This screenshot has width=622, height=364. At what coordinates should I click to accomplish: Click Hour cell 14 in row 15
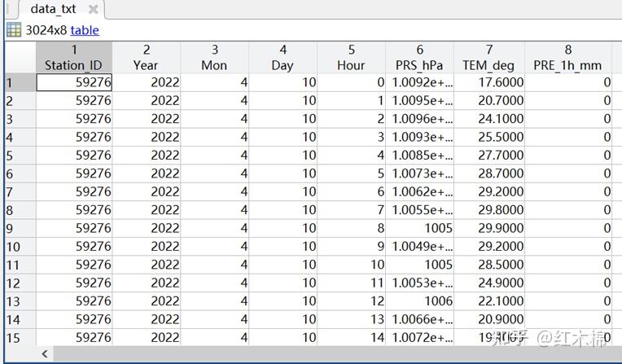coord(351,338)
